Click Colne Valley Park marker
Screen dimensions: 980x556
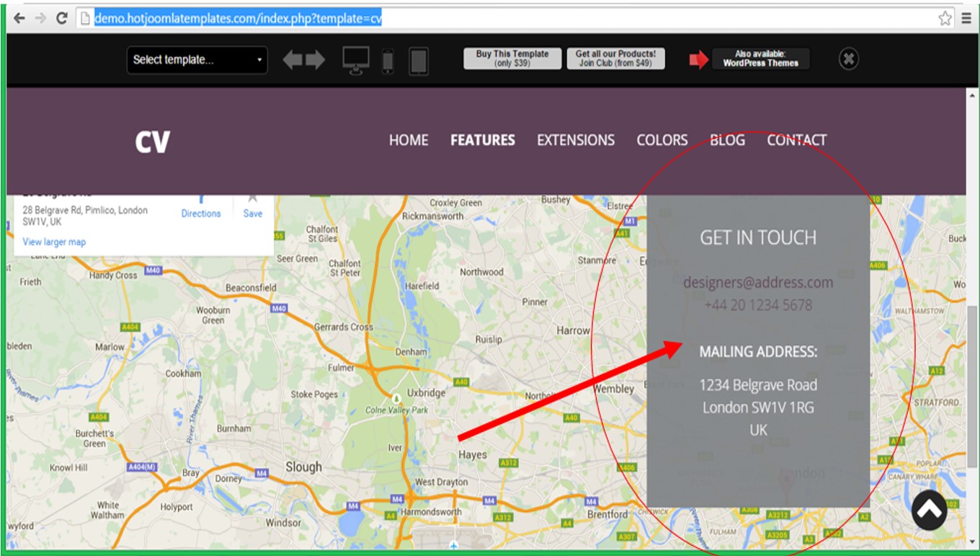[x=396, y=398]
